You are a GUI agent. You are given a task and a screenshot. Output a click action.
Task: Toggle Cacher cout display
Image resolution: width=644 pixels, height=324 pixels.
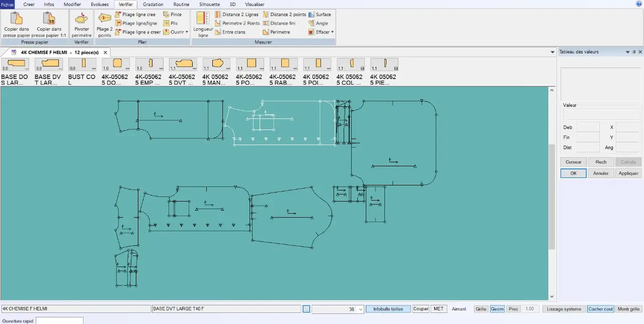pyautogui.click(x=600, y=309)
